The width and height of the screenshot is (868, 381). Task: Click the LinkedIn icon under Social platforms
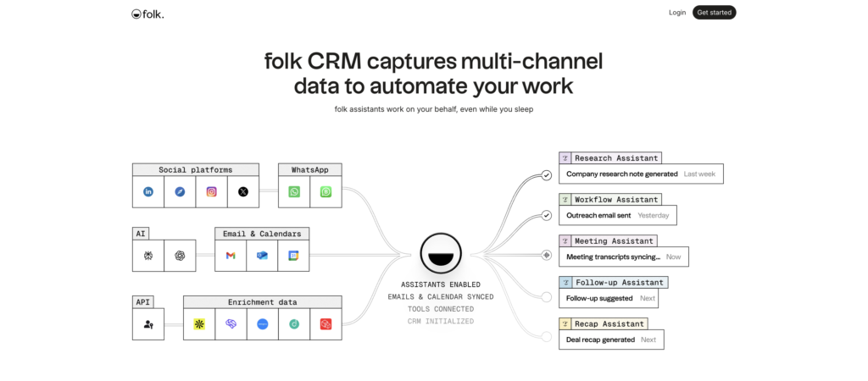(x=148, y=192)
